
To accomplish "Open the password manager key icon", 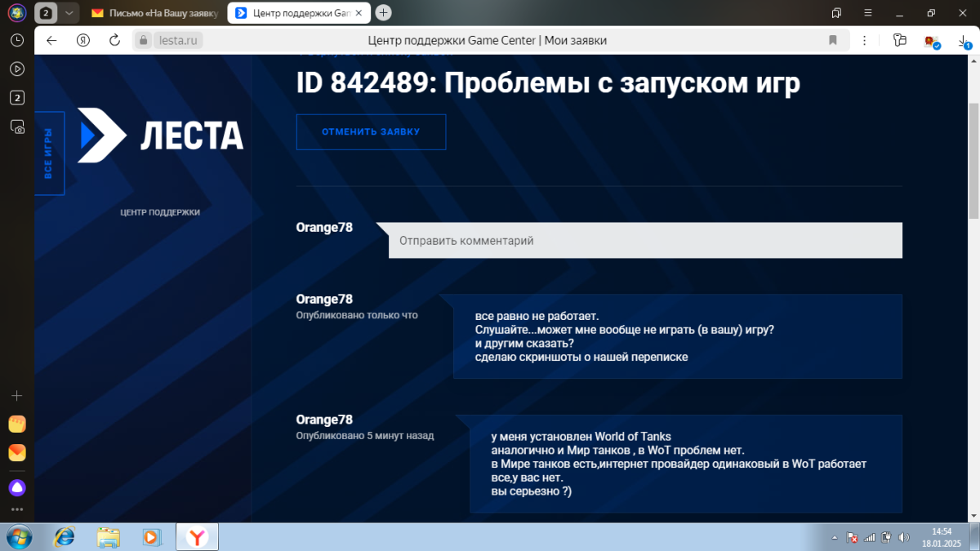I will [900, 40].
